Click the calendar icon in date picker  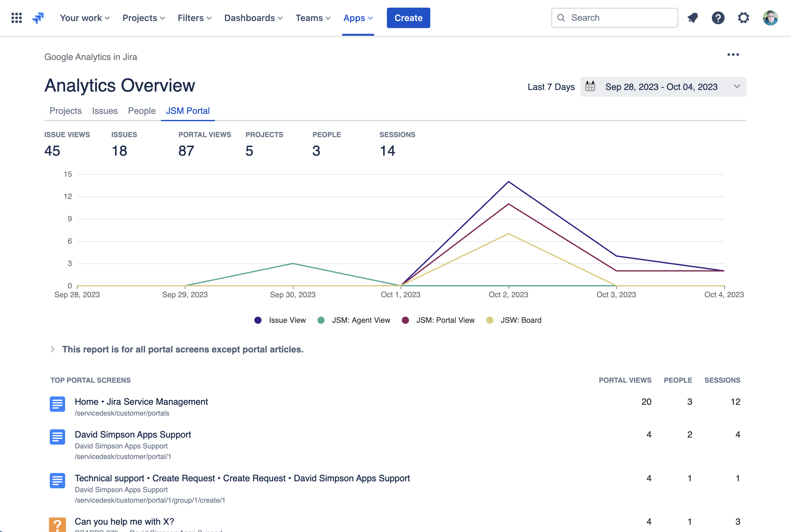pyautogui.click(x=590, y=87)
